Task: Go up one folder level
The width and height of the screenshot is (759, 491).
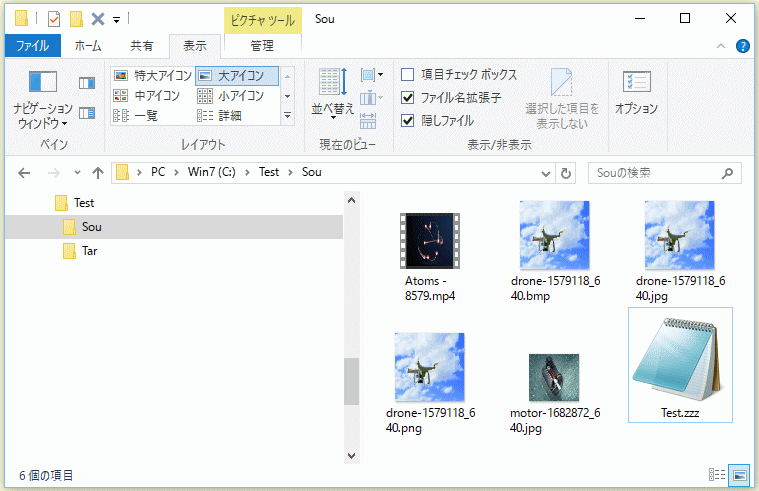Action: coord(98,173)
